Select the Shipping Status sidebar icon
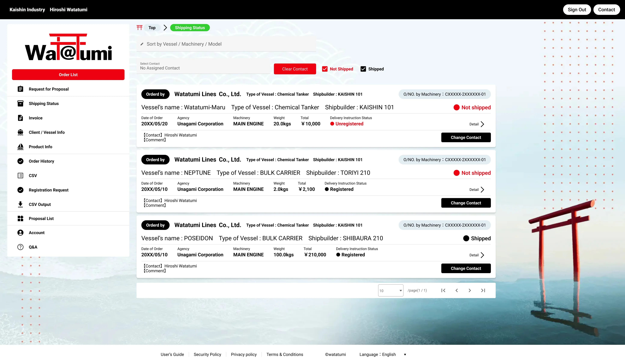 [21, 103]
